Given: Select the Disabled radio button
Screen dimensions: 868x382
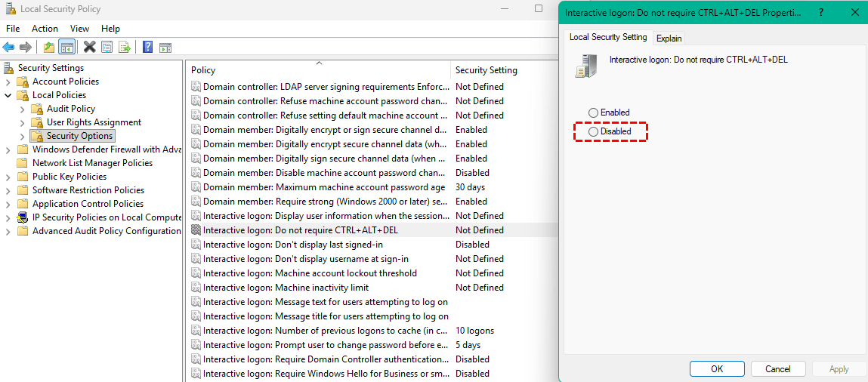Looking at the screenshot, I should [x=594, y=131].
